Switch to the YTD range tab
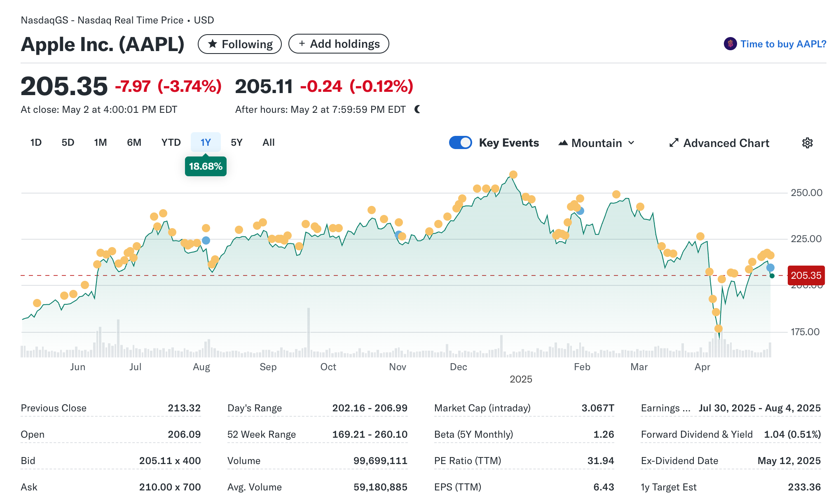The width and height of the screenshot is (838, 504). pyautogui.click(x=171, y=142)
